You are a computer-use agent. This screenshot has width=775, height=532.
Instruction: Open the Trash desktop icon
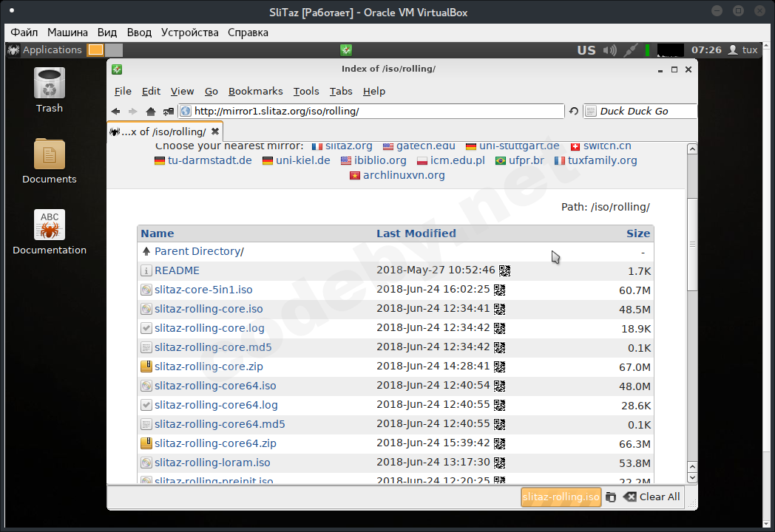pos(50,90)
